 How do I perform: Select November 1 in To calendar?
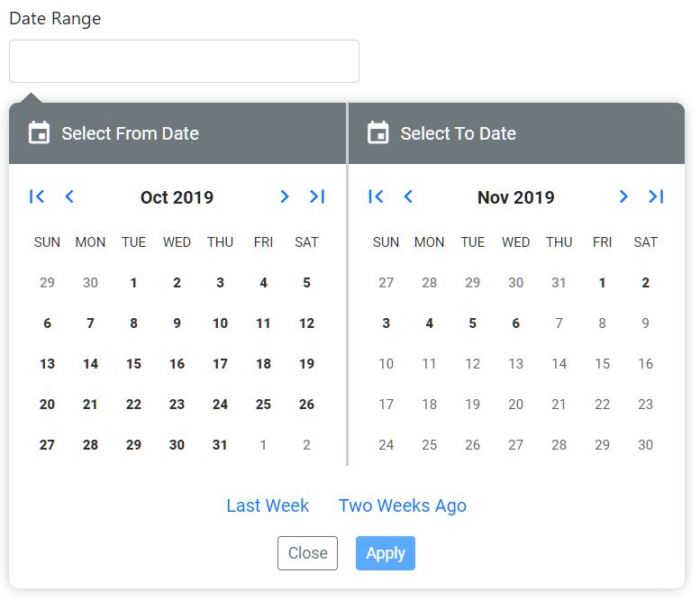602,283
